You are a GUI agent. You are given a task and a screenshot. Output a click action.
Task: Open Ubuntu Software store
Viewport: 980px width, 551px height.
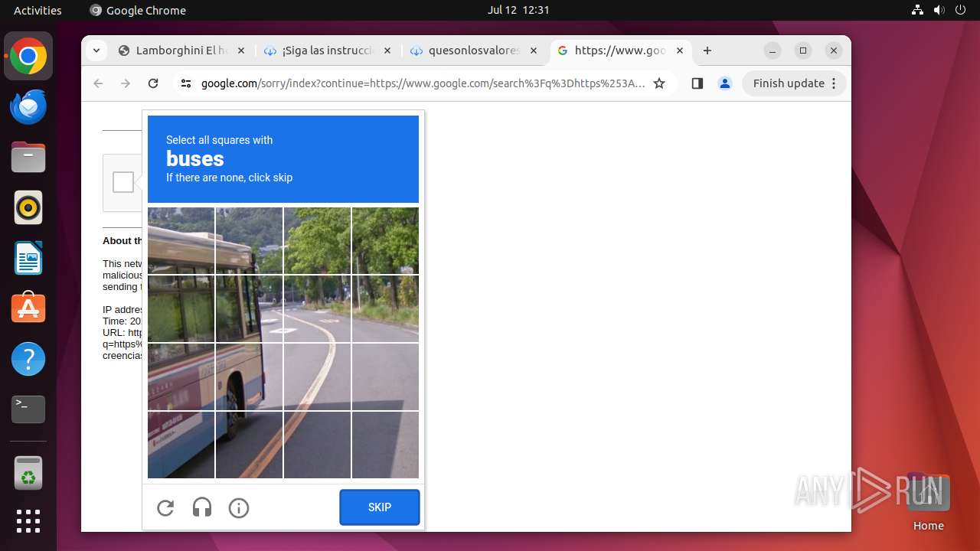tap(28, 308)
